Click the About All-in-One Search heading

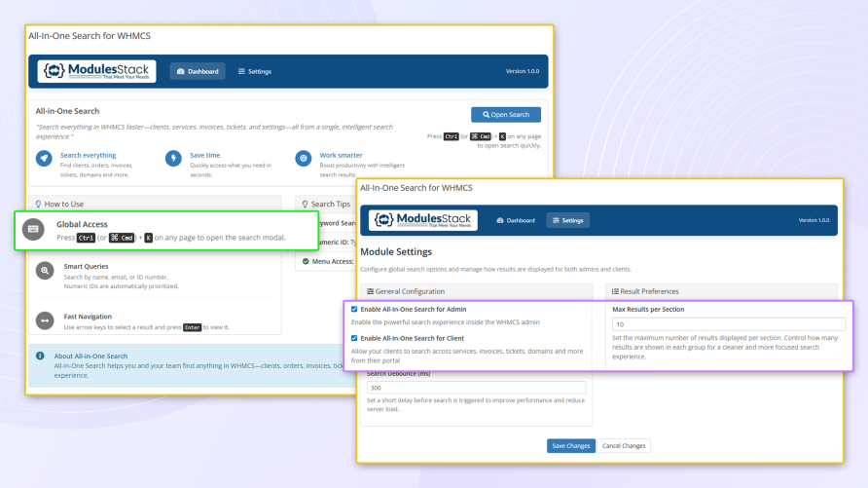pyautogui.click(x=90, y=357)
